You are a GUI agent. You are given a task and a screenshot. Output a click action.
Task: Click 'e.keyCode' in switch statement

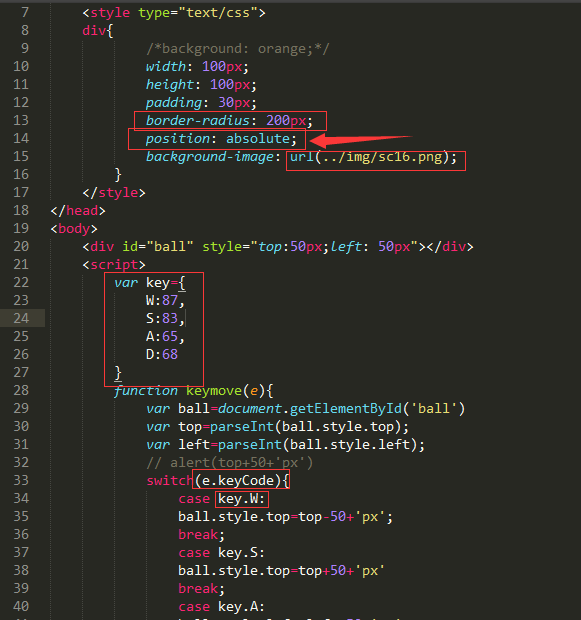tap(238, 481)
